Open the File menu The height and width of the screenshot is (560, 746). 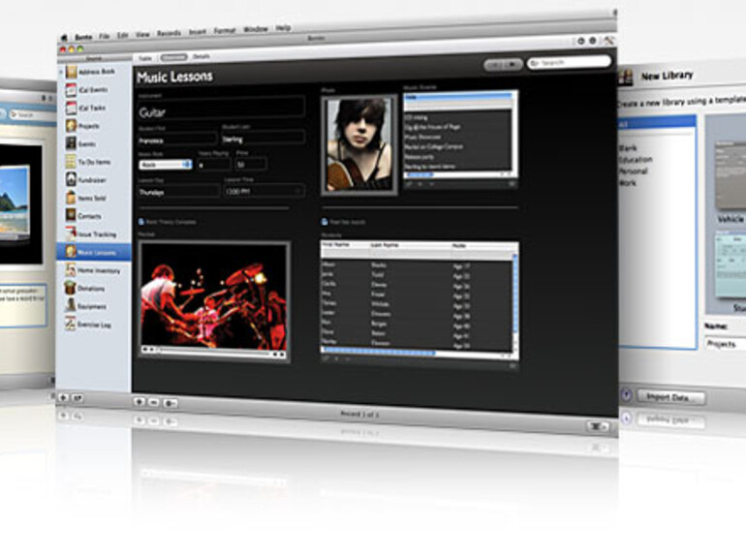pyautogui.click(x=105, y=36)
